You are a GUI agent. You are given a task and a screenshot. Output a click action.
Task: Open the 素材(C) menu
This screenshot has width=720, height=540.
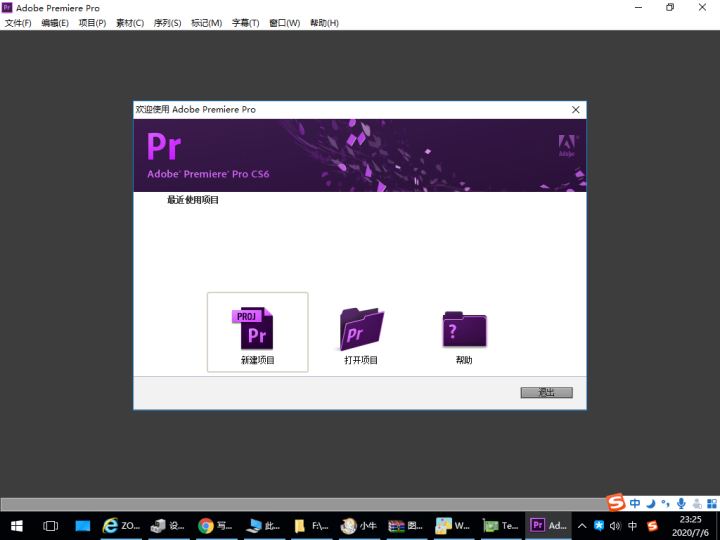click(130, 23)
